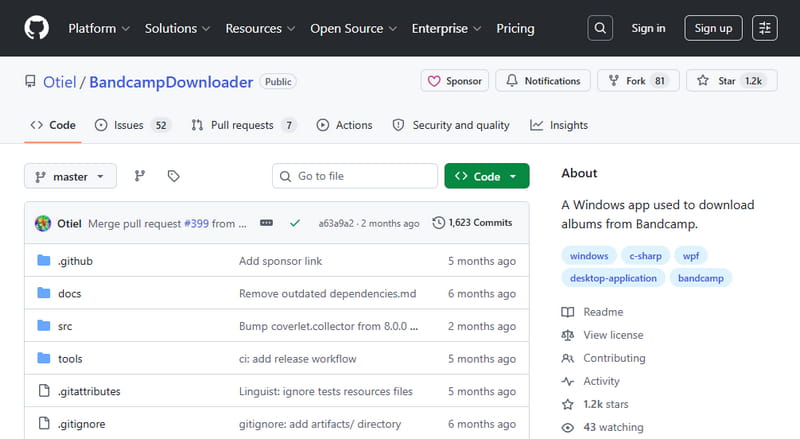Open the Pull requests tab

(x=244, y=125)
